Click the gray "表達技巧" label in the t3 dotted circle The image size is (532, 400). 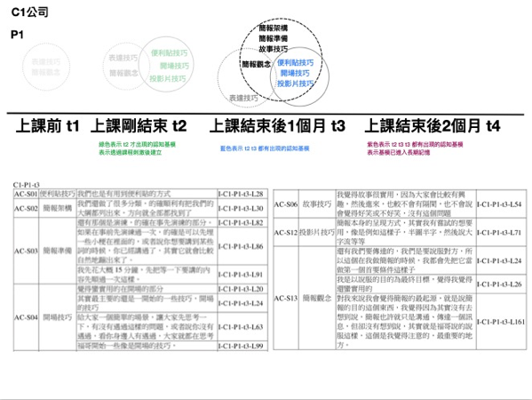(243, 98)
